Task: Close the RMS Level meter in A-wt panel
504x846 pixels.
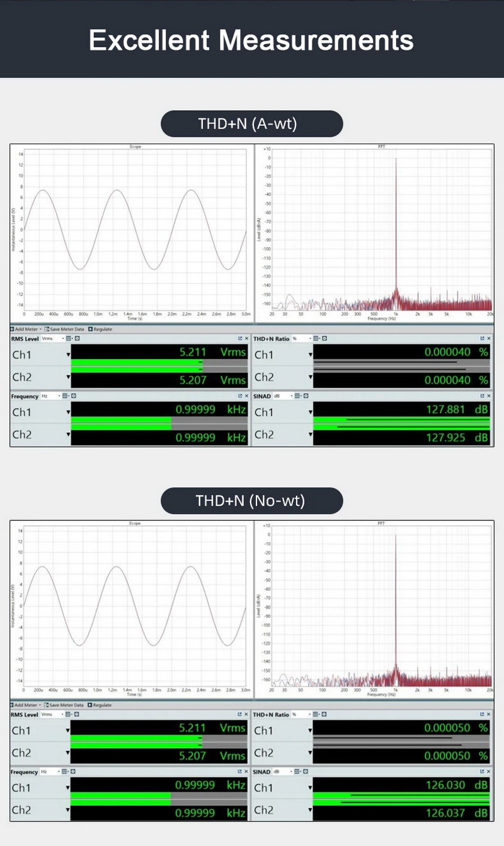Action: [246, 339]
